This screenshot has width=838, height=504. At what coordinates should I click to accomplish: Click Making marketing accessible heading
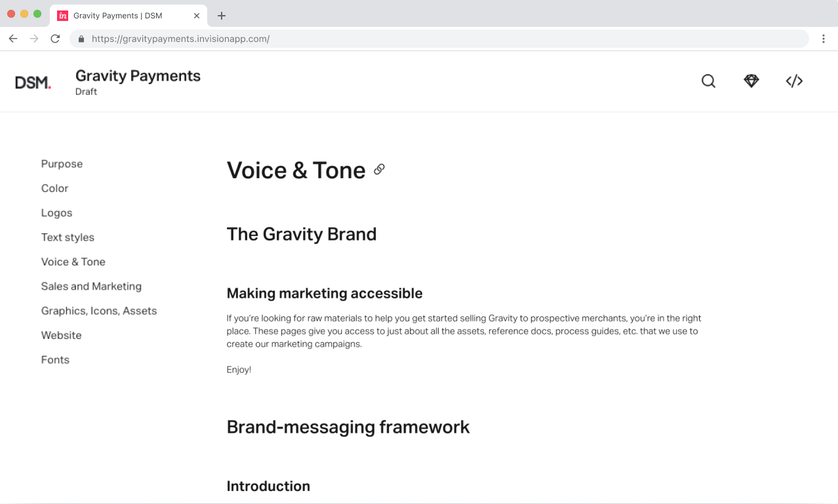pyautogui.click(x=325, y=293)
